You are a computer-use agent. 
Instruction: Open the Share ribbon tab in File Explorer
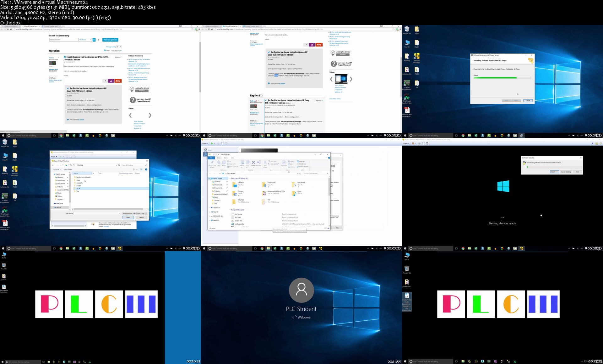[225, 158]
